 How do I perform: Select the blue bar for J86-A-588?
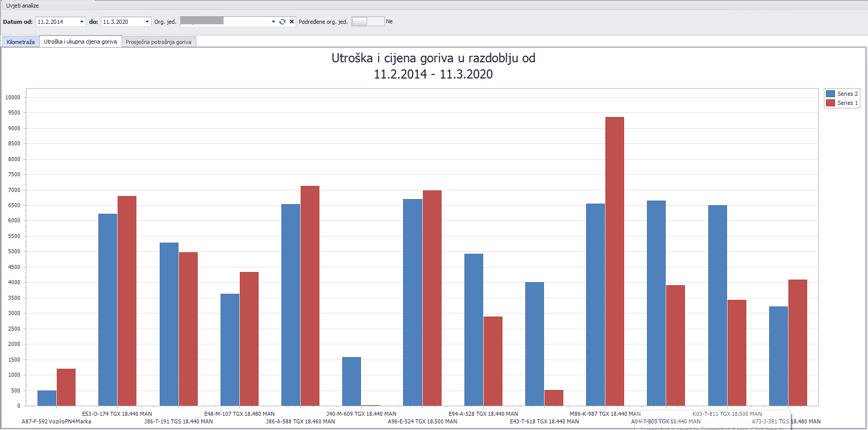[291, 305]
